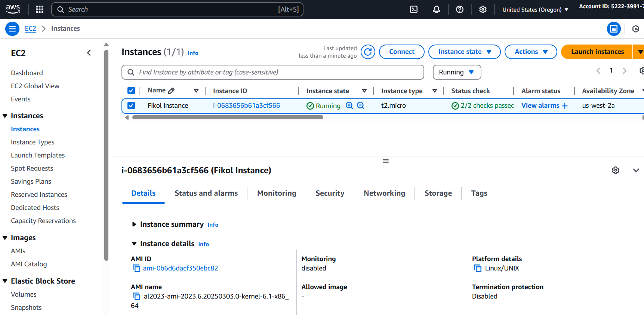
Task: Copy the Platform details value
Action: point(477,268)
